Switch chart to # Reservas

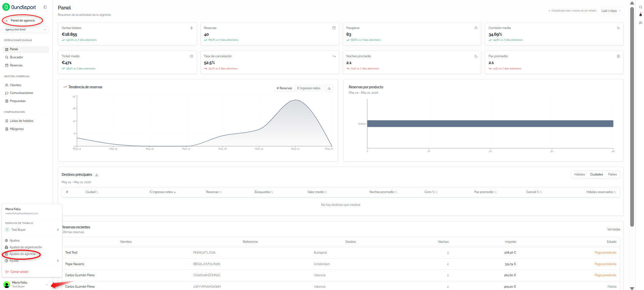pos(284,88)
